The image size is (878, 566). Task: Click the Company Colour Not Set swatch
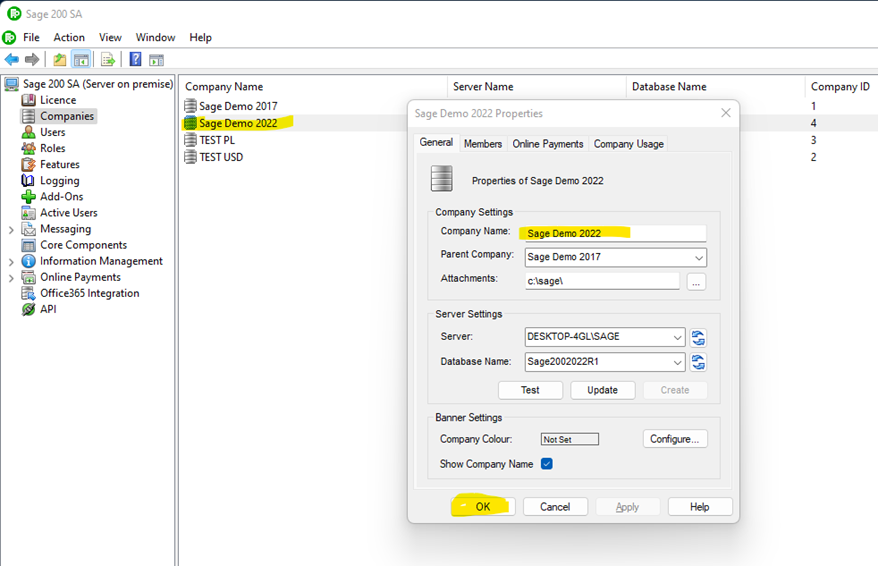[569, 439]
